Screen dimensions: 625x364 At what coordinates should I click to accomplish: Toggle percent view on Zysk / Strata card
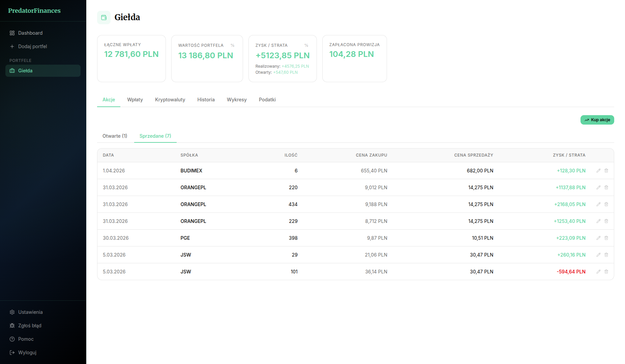(x=306, y=45)
